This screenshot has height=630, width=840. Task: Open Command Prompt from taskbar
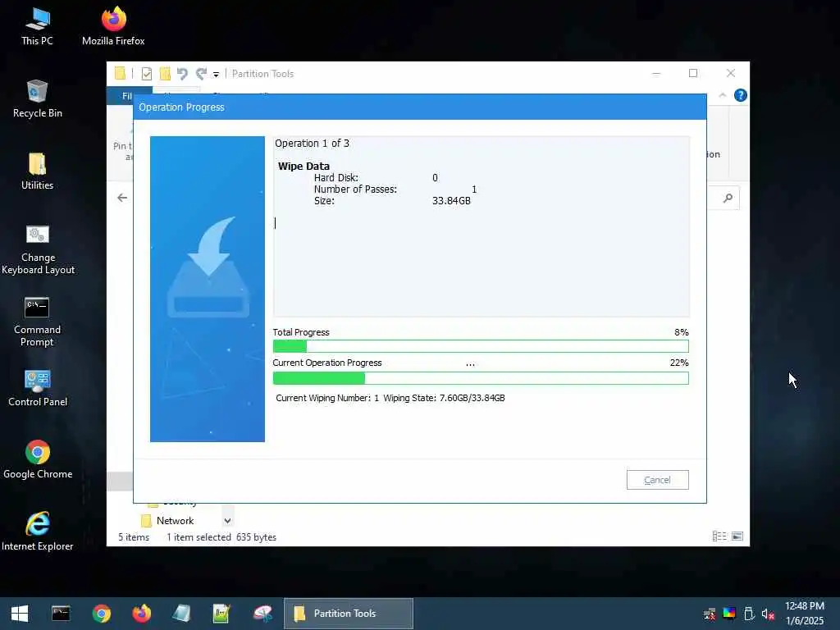coord(61,614)
